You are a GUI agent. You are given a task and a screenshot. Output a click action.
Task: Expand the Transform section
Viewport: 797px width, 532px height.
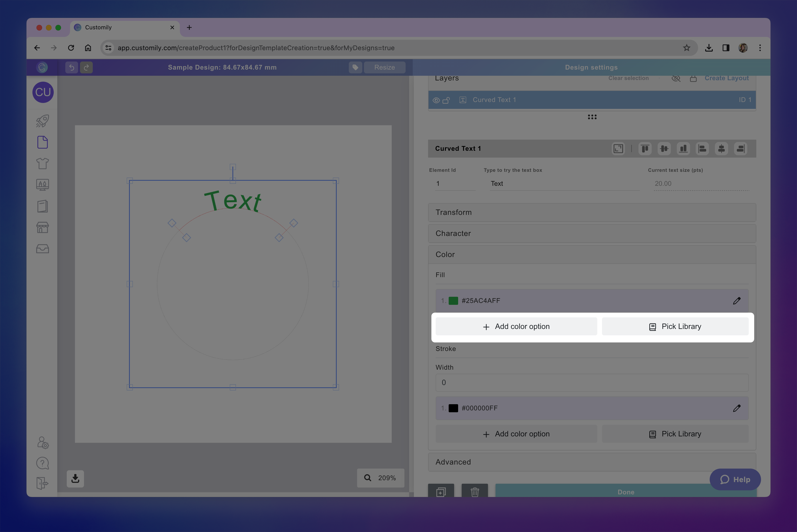(592, 212)
